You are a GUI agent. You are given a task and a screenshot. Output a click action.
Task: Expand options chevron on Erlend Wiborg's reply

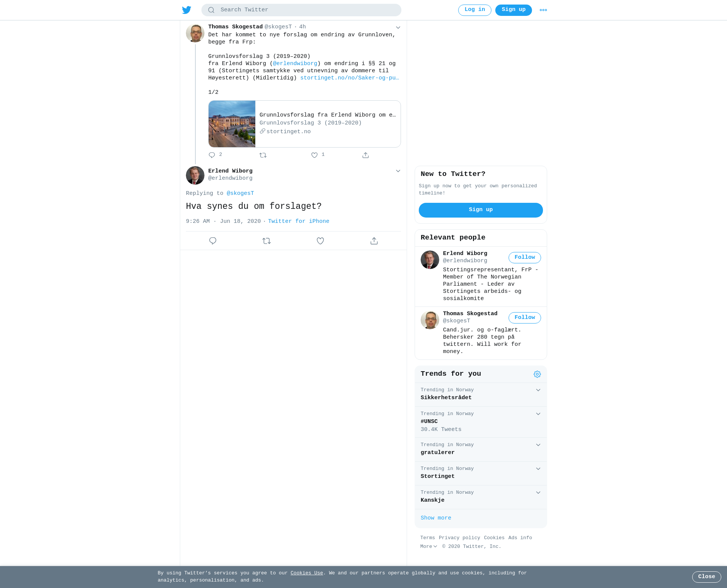[x=398, y=171]
